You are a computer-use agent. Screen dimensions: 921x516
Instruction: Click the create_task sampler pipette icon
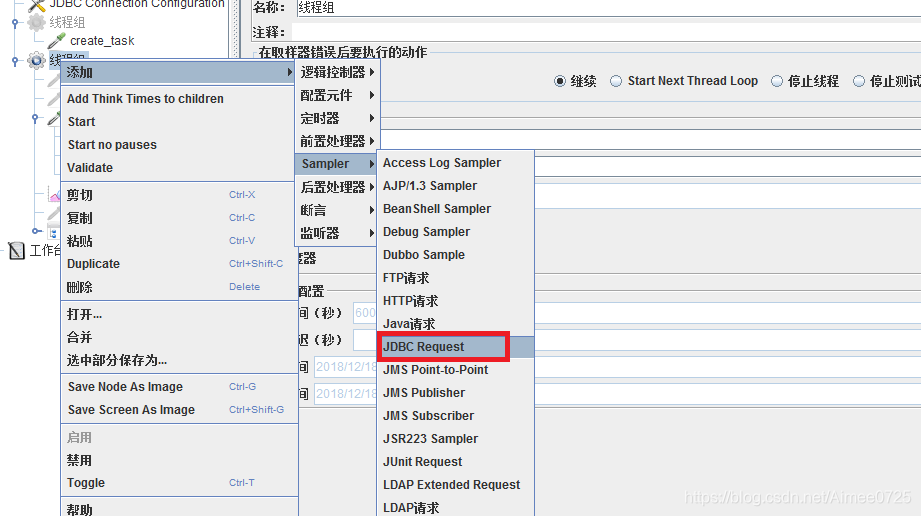coord(56,41)
